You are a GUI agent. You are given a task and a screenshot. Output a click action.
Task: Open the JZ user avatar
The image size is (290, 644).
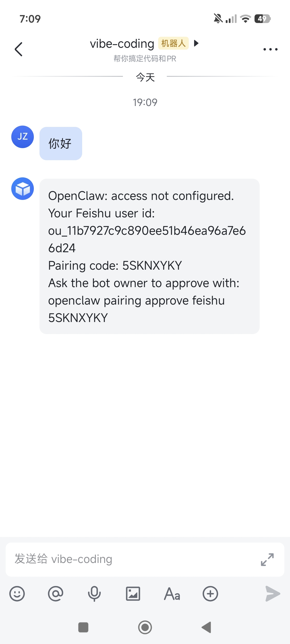coord(22,137)
